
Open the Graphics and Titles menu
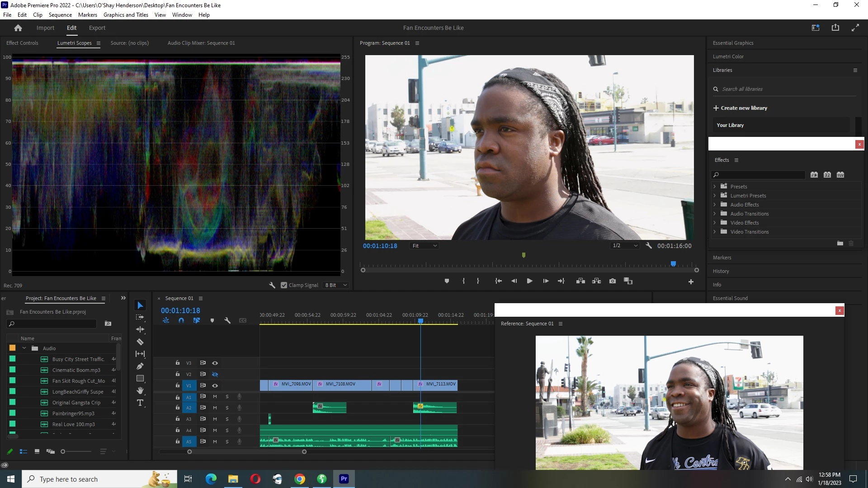coord(126,15)
